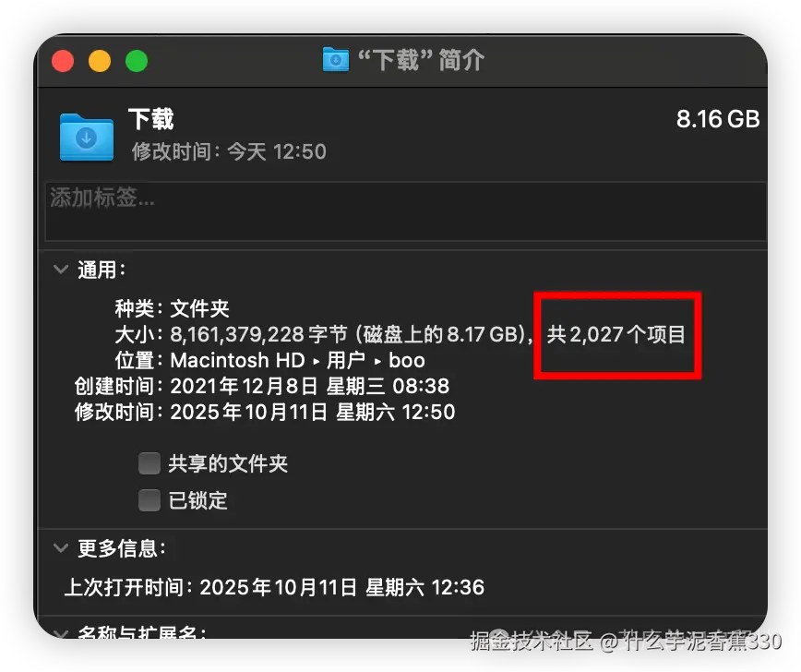Close the info window with red button
Screen dimensions: 801x672
[63, 61]
